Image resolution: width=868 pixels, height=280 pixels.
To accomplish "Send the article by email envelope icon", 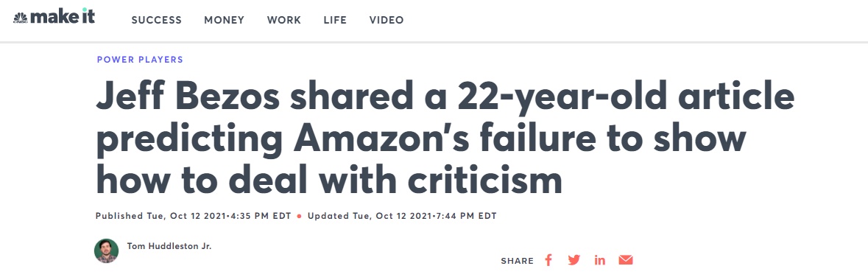I will click(626, 260).
